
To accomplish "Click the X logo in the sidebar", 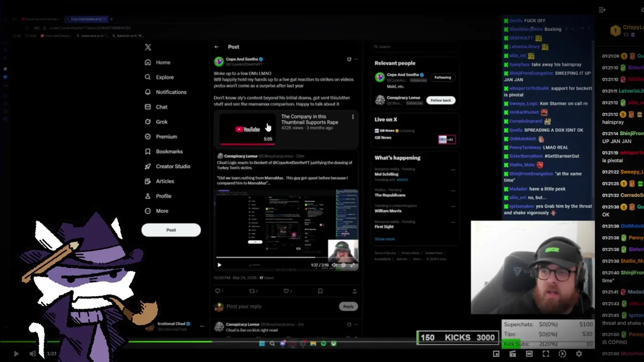I will point(148,47).
